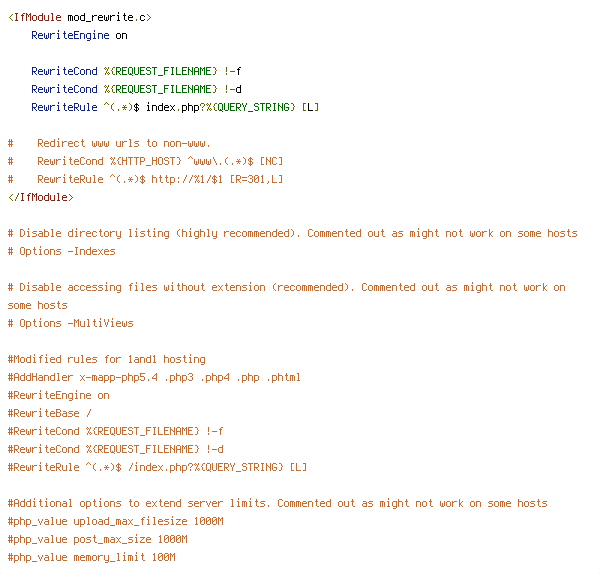Click the Disable accessing files without extension comment
The height and width of the screenshot is (574, 600).
click(x=287, y=297)
